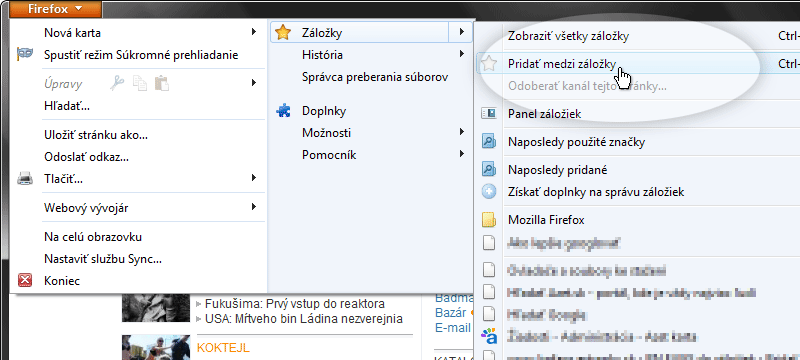Screen dimensions: 800x360
Task: Click the colorful 'a' bookmark favicon
Action: (x=489, y=336)
